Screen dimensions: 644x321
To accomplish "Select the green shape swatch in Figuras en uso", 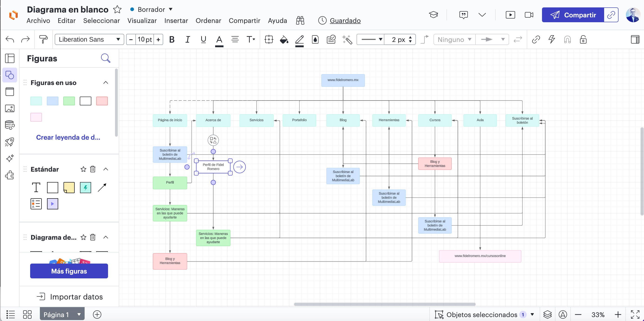I will 69,101.
